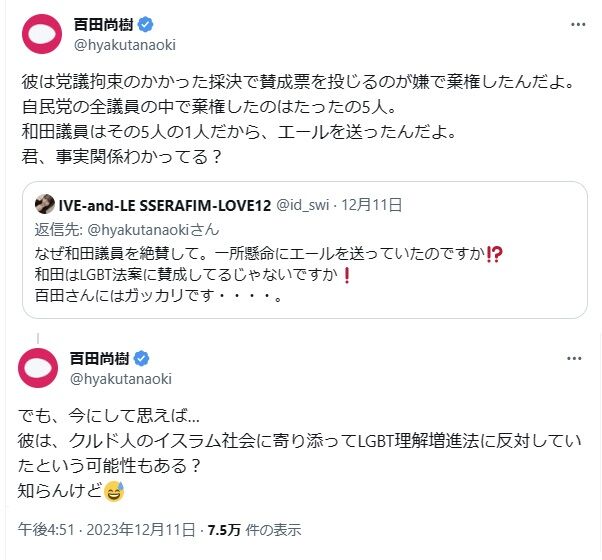This screenshot has height=560, width=602.
Task: Click the sweat-smile emoji after 知らんけど
Action: 114,491
